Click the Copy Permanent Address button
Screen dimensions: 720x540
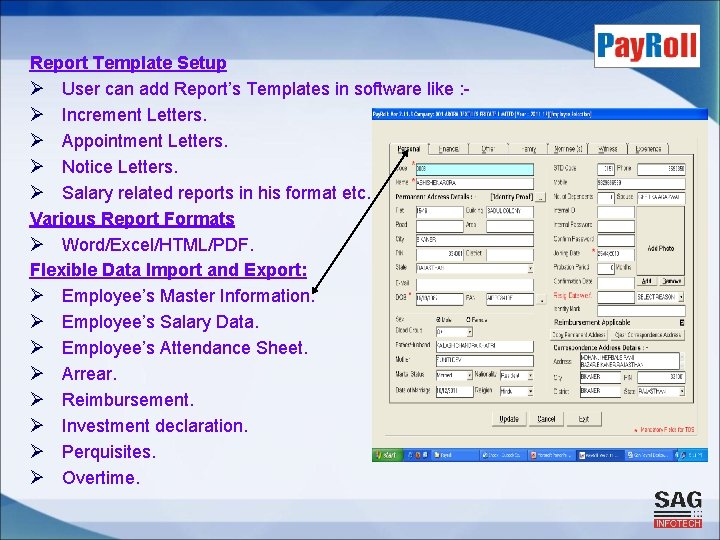(579, 335)
